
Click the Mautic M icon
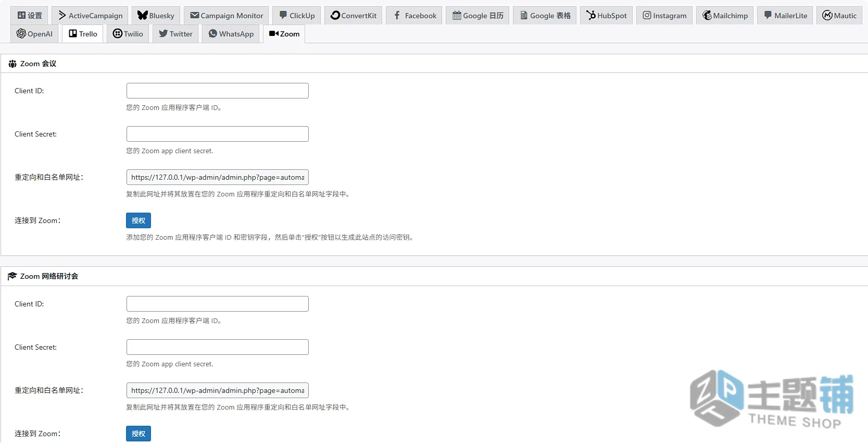[827, 16]
